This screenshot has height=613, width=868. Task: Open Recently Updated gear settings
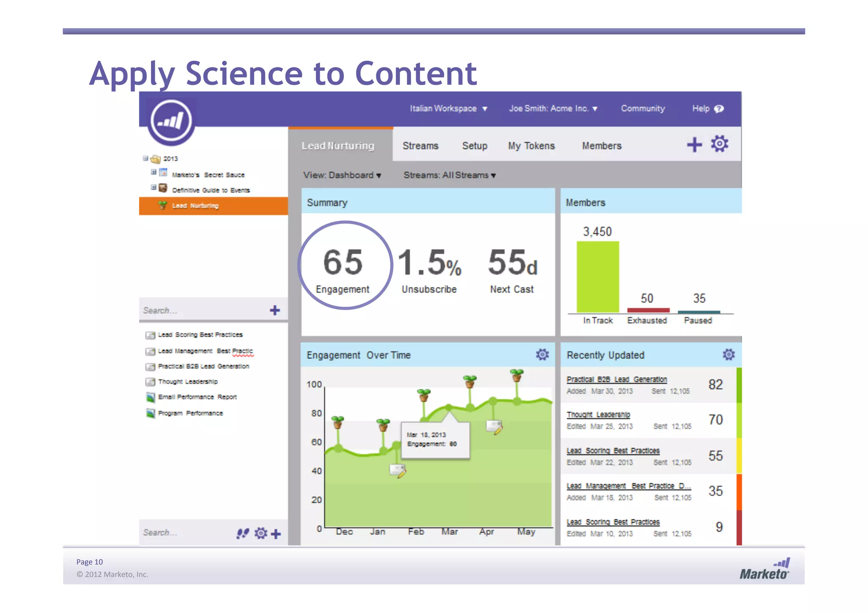[x=728, y=355]
